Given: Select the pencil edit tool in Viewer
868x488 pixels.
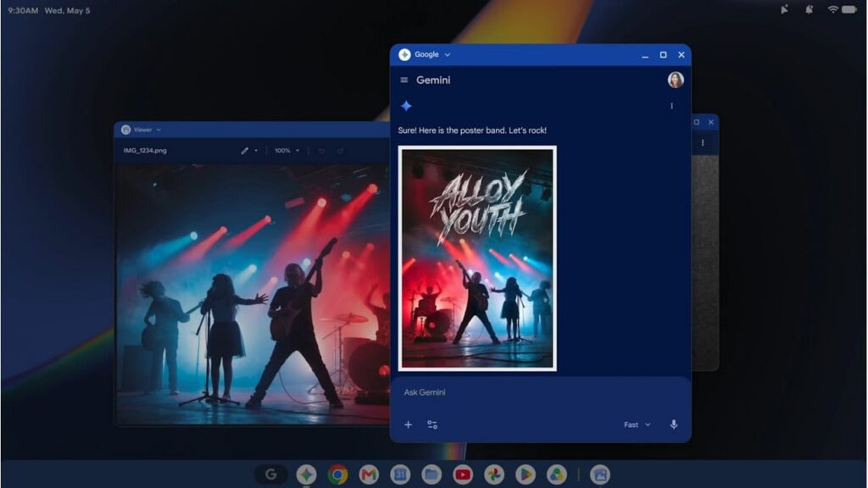Looking at the screenshot, I should coord(244,151).
